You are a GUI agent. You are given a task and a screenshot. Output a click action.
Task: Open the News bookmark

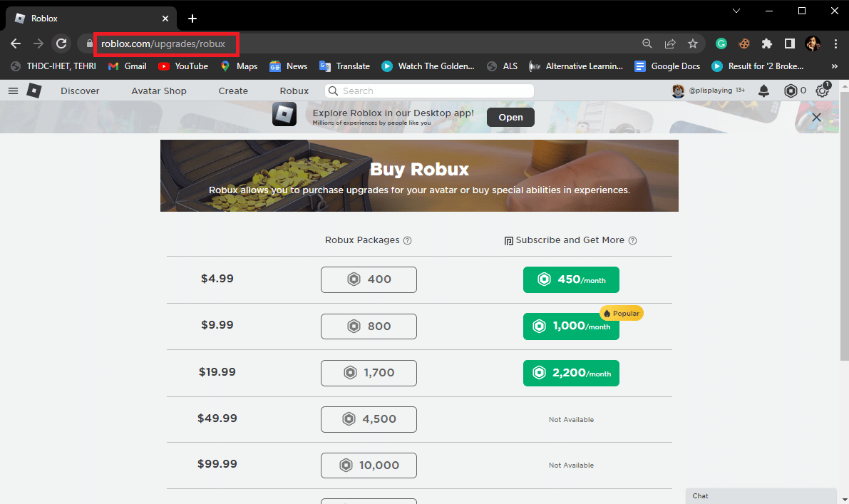pos(288,66)
